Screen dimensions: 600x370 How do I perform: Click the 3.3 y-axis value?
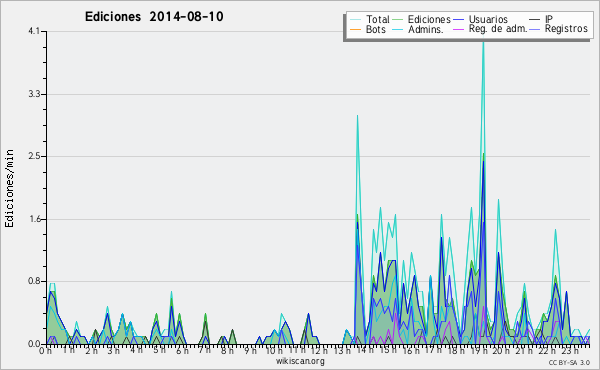(x=34, y=94)
